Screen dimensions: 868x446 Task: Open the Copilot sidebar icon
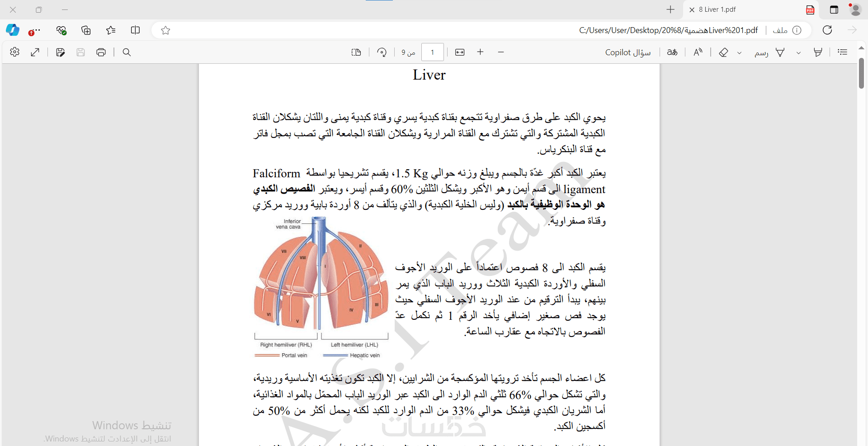tap(13, 30)
